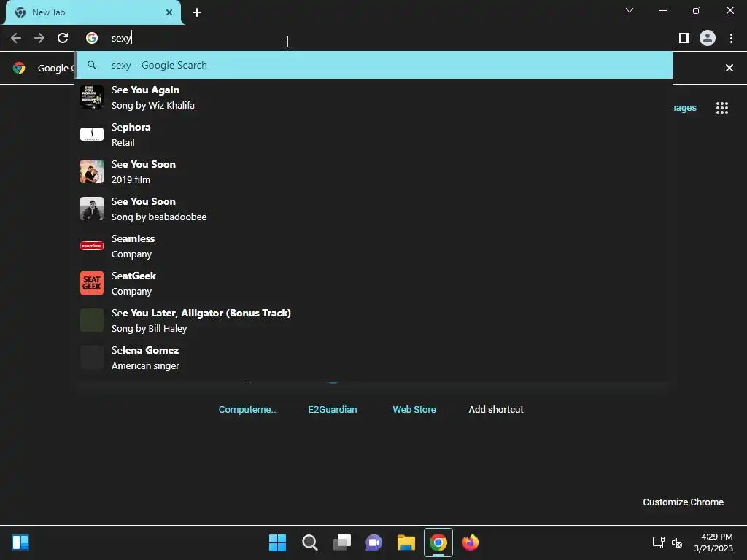Click Add shortcut

(x=496, y=410)
